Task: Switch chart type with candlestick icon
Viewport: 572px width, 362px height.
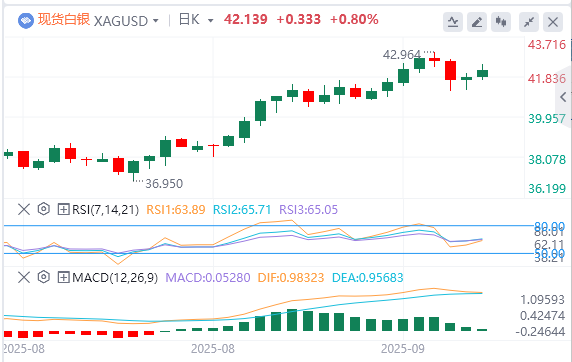Action: 501,22
